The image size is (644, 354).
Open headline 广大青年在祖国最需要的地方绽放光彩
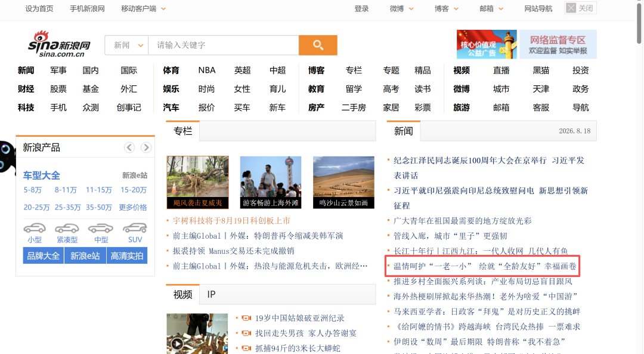tap(463, 221)
